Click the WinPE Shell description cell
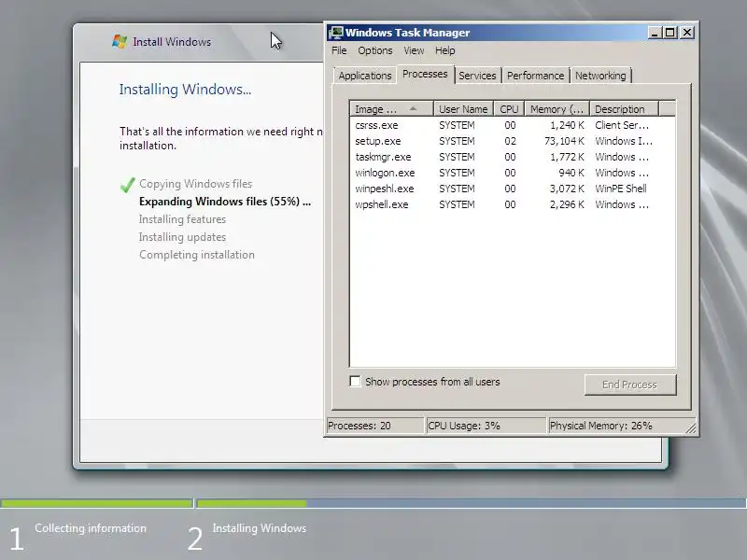The width and height of the screenshot is (747, 560). (x=621, y=189)
